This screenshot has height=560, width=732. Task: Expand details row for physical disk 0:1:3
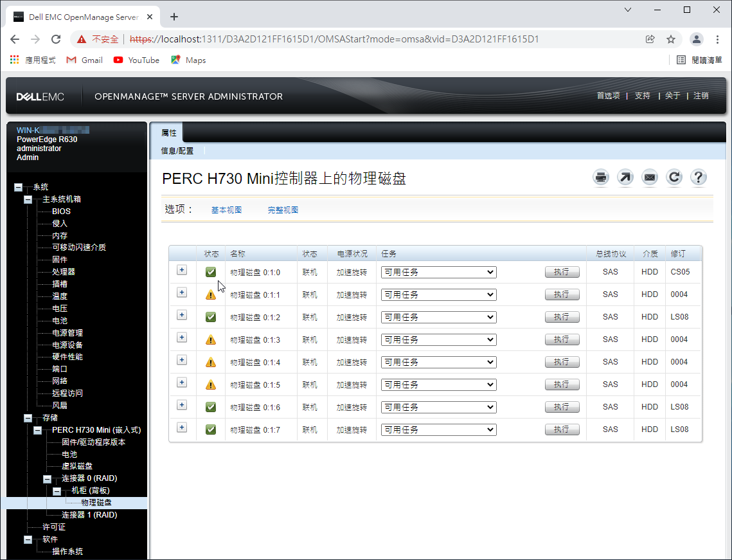pyautogui.click(x=182, y=337)
